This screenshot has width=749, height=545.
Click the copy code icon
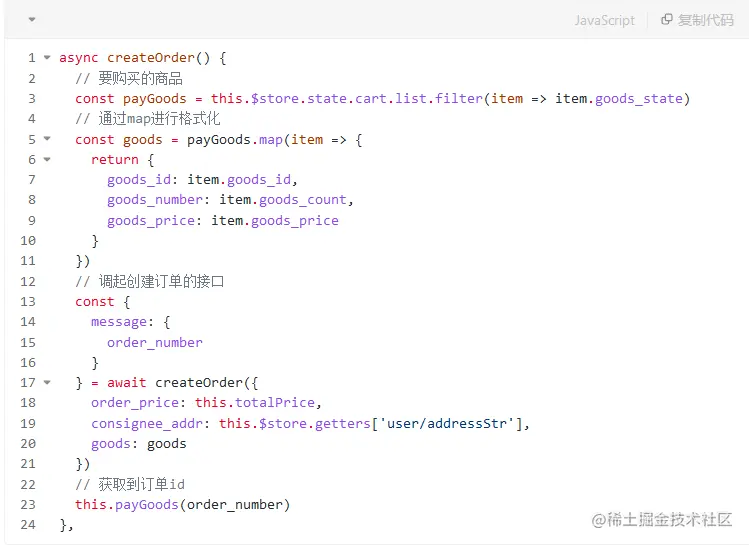click(666, 20)
